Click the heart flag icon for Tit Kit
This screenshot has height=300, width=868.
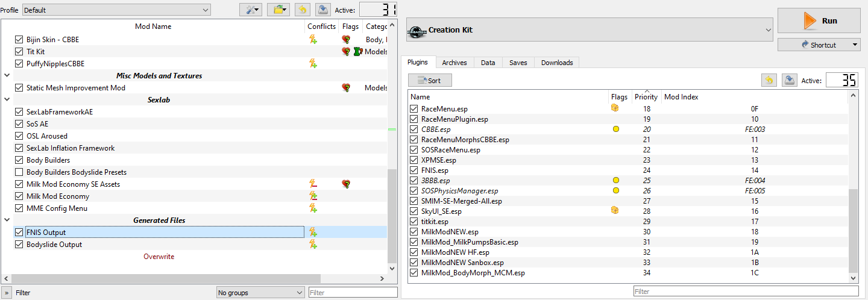tap(346, 52)
